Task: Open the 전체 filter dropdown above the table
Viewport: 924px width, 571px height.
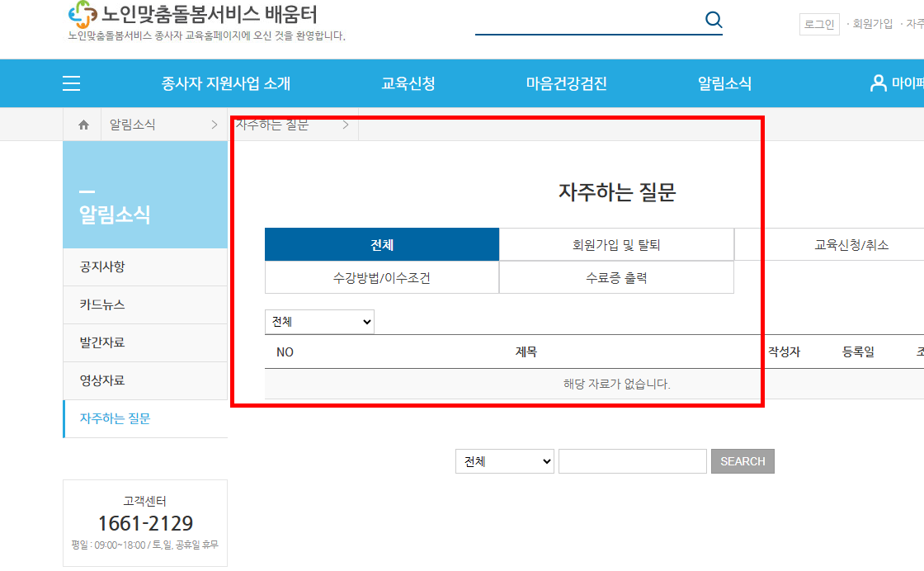Action: [x=319, y=321]
